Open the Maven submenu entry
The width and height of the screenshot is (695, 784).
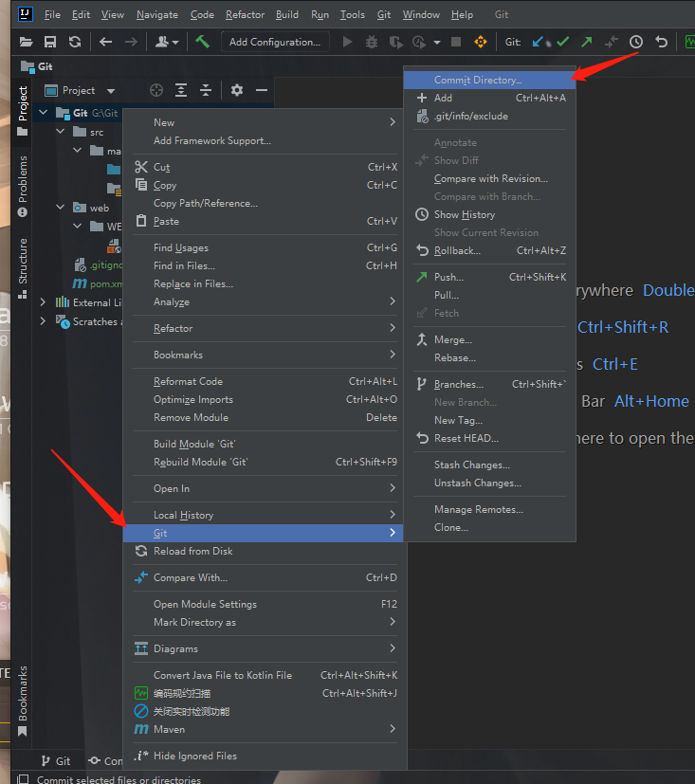point(263,730)
